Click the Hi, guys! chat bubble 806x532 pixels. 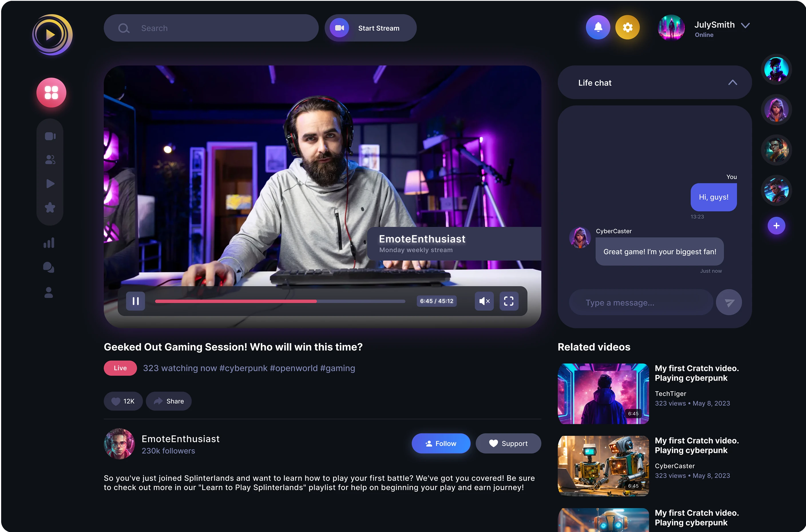click(x=713, y=197)
